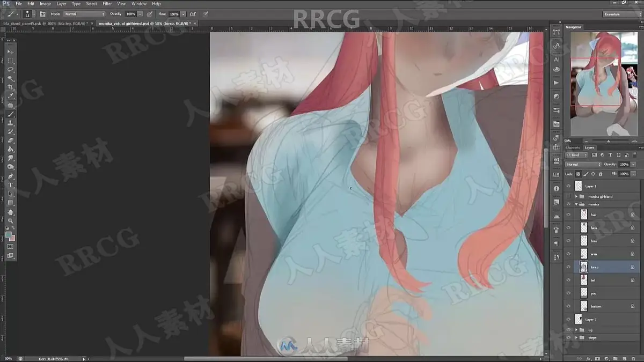
Task: Expand the bg group
Action: [x=576, y=329]
